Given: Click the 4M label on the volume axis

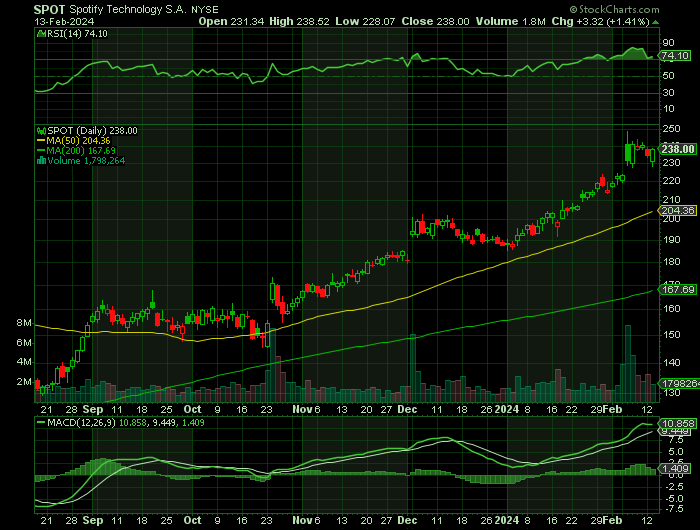Looking at the screenshot, I should tap(24, 362).
